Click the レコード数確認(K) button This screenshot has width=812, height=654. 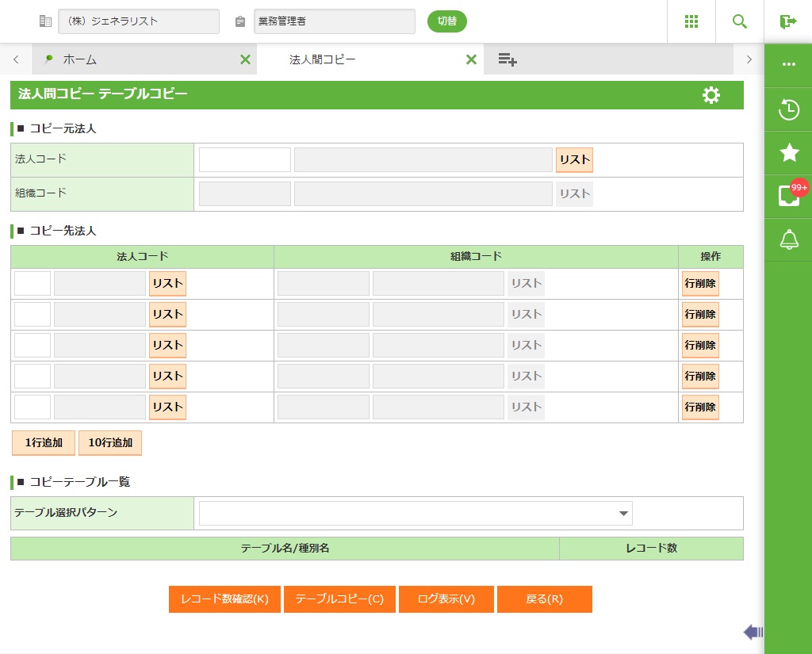coord(224,599)
